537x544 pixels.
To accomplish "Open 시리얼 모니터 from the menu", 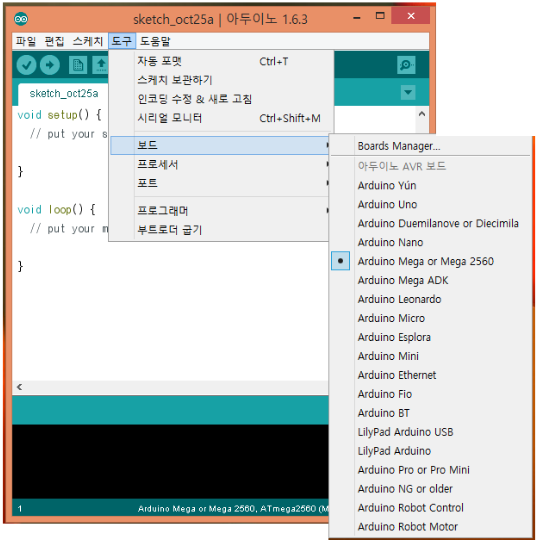I will click(x=220, y=118).
